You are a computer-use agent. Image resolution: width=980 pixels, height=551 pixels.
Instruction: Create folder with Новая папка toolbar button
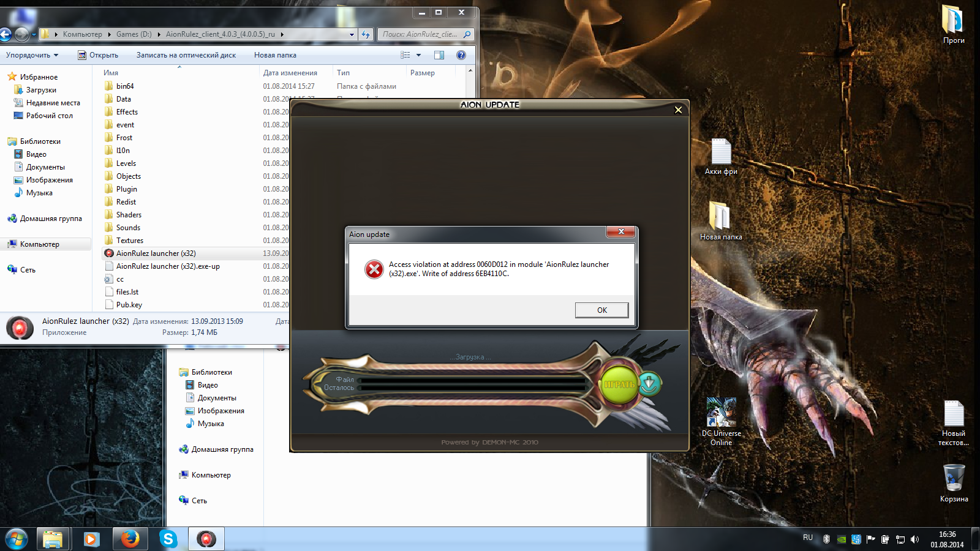[275, 55]
